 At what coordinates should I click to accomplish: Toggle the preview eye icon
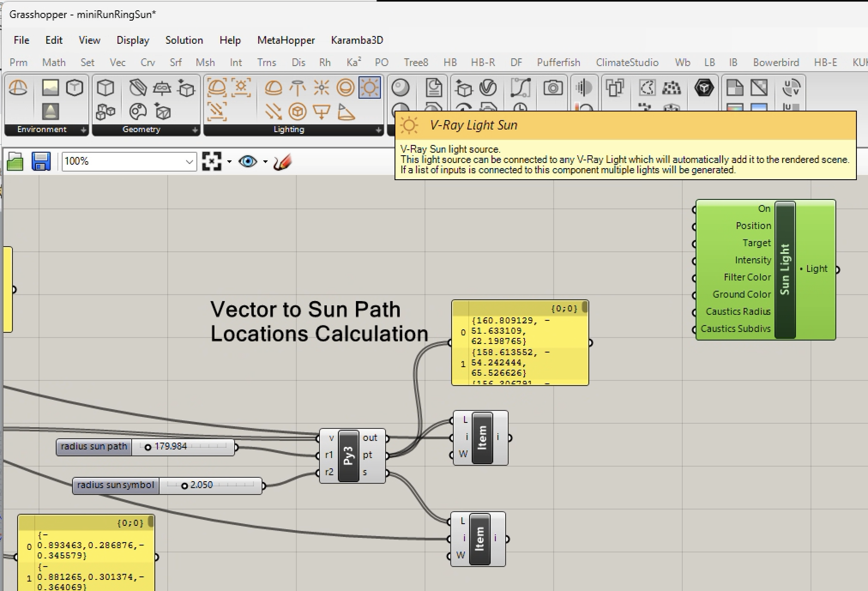point(248,162)
